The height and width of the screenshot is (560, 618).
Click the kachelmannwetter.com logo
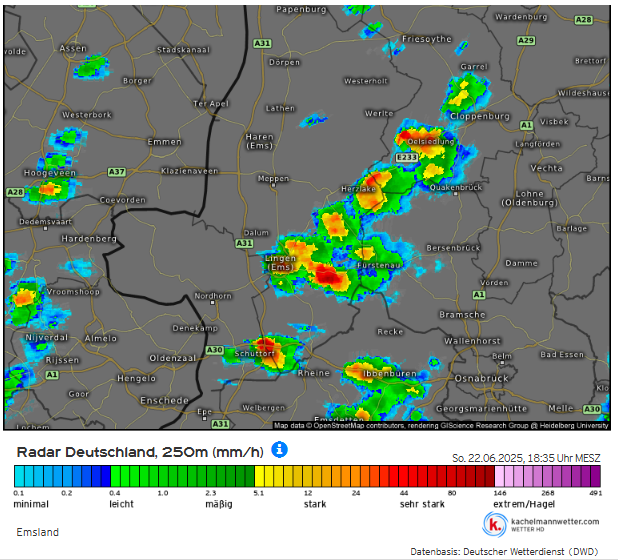tap(541, 525)
